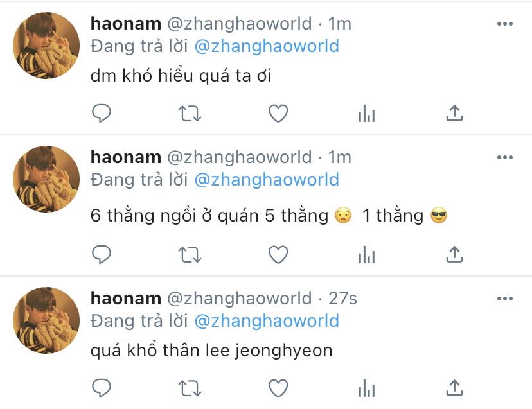
Task: Retweet the "quá khổ thân lee jeonghyeon" tweet
Action: (x=190, y=388)
